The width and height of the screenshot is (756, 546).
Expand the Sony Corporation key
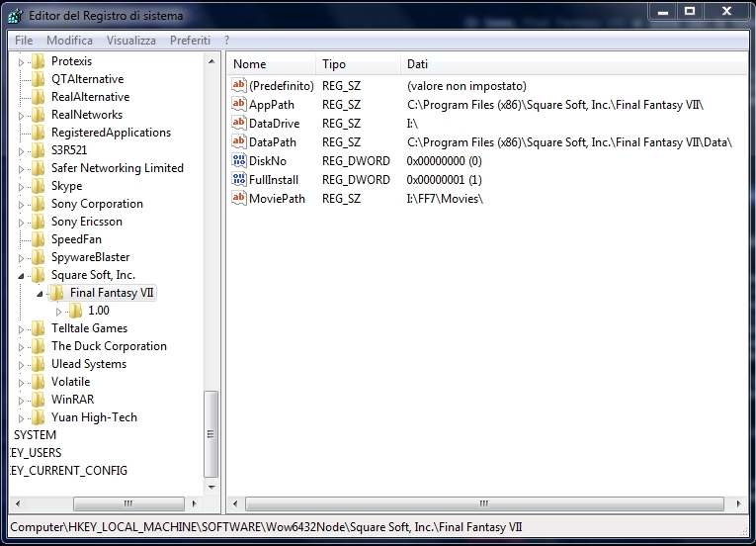[21, 205]
